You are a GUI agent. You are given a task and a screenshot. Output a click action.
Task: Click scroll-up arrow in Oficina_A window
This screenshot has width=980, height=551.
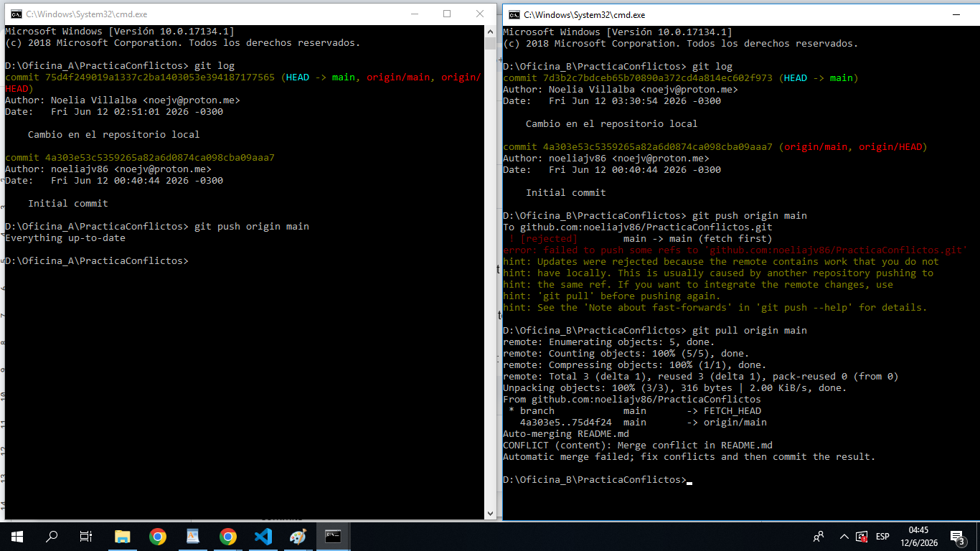[x=491, y=32]
